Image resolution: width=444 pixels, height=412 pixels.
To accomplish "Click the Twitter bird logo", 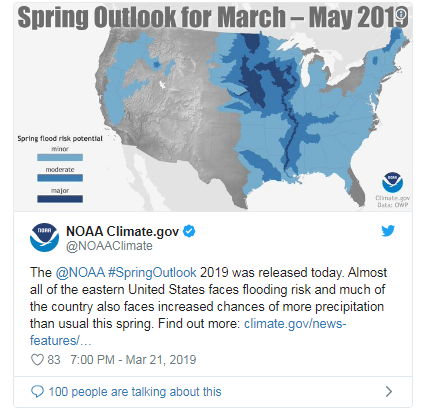I will point(388,231).
